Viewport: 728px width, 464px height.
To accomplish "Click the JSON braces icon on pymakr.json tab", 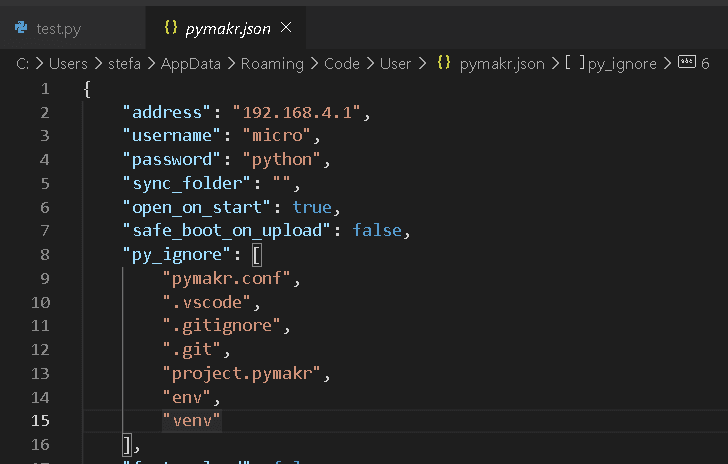I will [171, 27].
